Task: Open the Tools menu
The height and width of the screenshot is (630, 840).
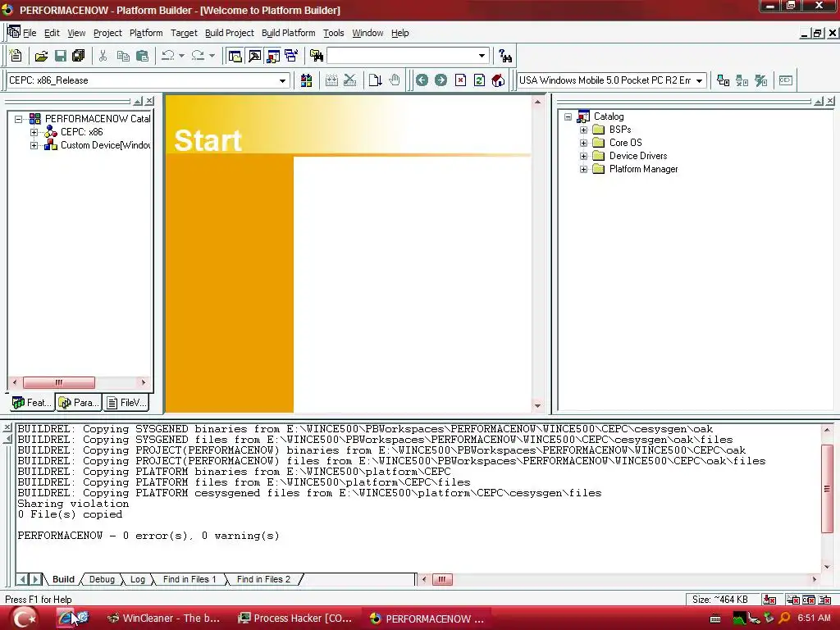Action: [x=333, y=33]
